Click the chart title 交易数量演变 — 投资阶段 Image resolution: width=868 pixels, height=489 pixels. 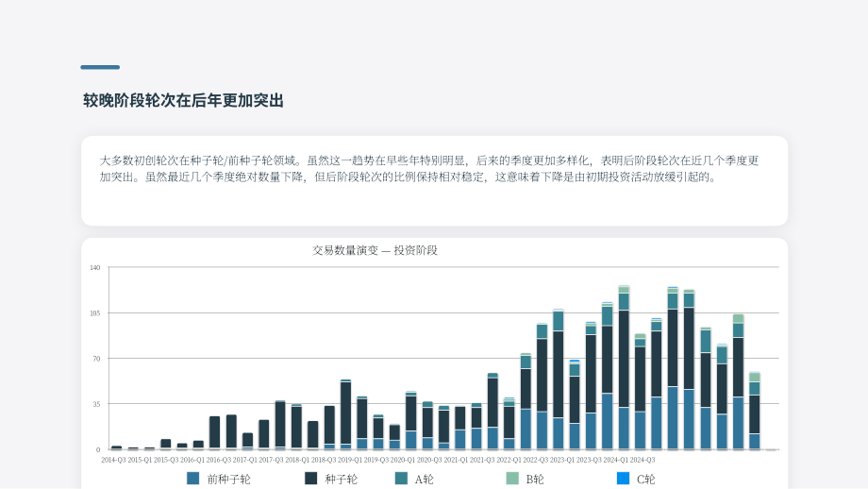375,250
